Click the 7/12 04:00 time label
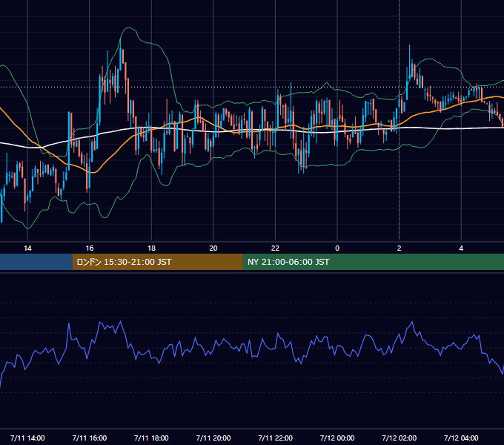Image resolution: width=504 pixels, height=445 pixels. click(461, 438)
